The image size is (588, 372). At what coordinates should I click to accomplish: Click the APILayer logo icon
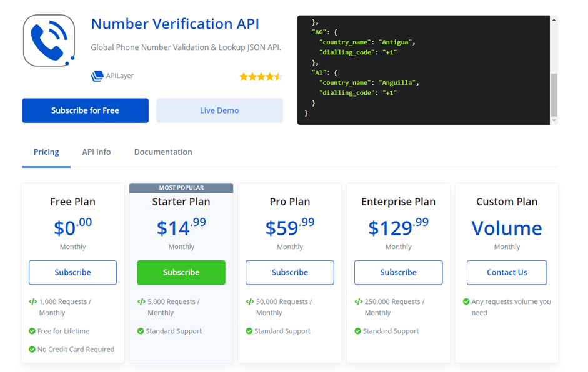click(x=97, y=76)
